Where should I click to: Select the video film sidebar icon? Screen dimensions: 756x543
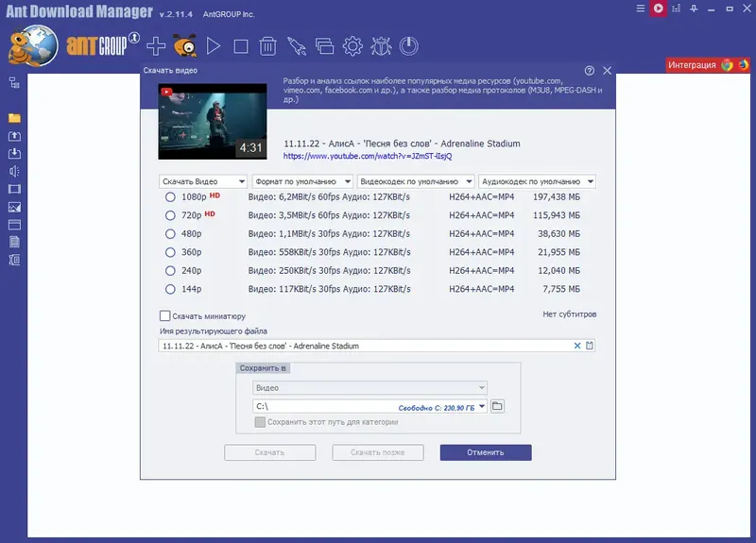pyautogui.click(x=14, y=189)
